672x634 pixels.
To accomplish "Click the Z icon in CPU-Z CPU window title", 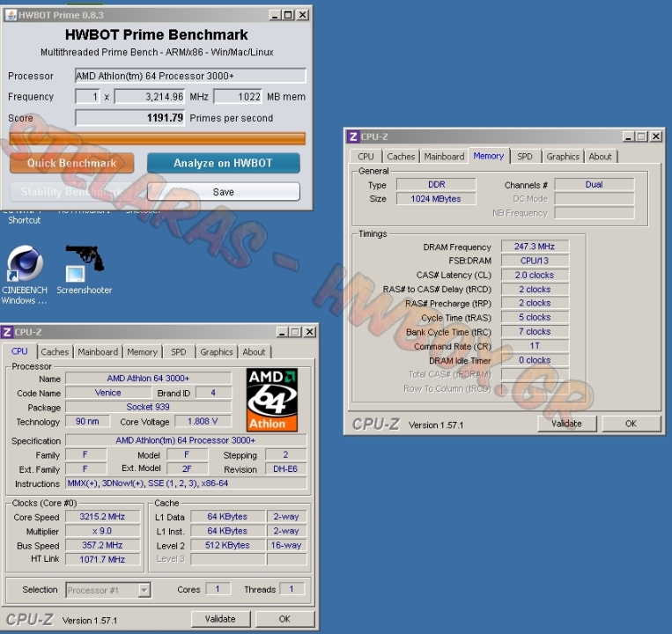I will tap(7, 332).
